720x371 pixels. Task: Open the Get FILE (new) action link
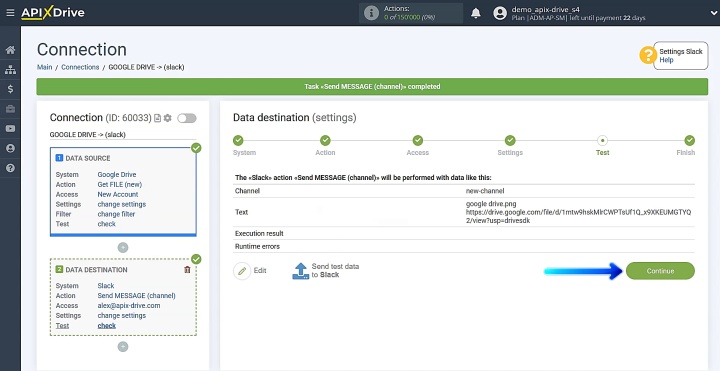click(120, 185)
